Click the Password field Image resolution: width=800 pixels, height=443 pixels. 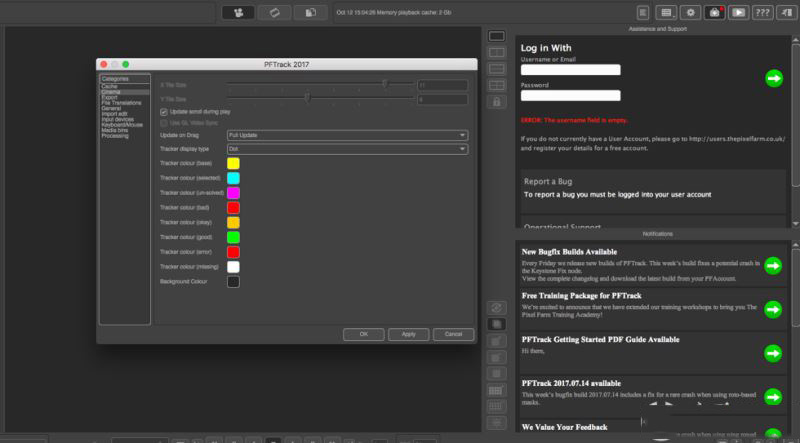click(570, 95)
